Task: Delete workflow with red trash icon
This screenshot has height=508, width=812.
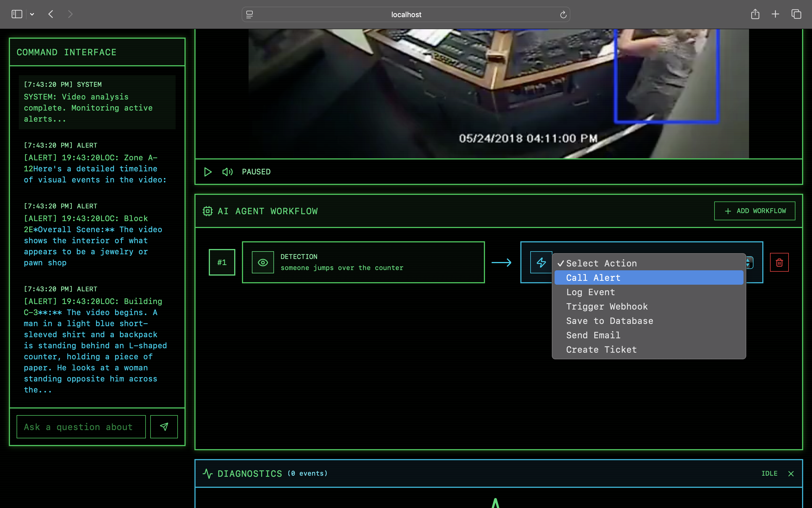Action: click(x=779, y=262)
